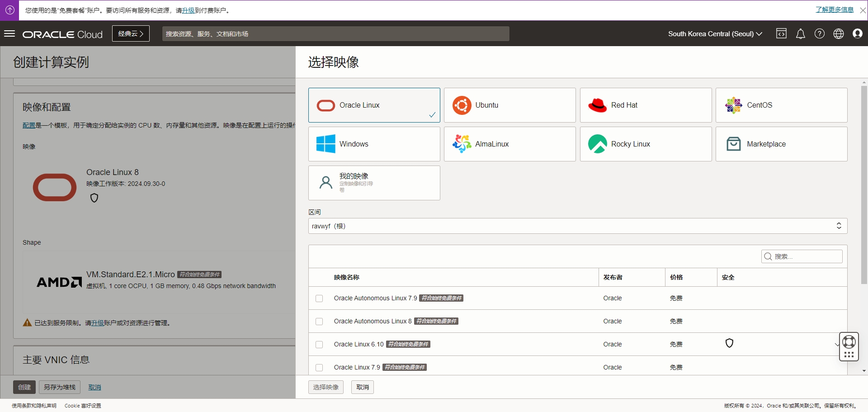The image size is (868, 412).
Task: Open the 了解更多信息 link
Action: pos(835,9)
